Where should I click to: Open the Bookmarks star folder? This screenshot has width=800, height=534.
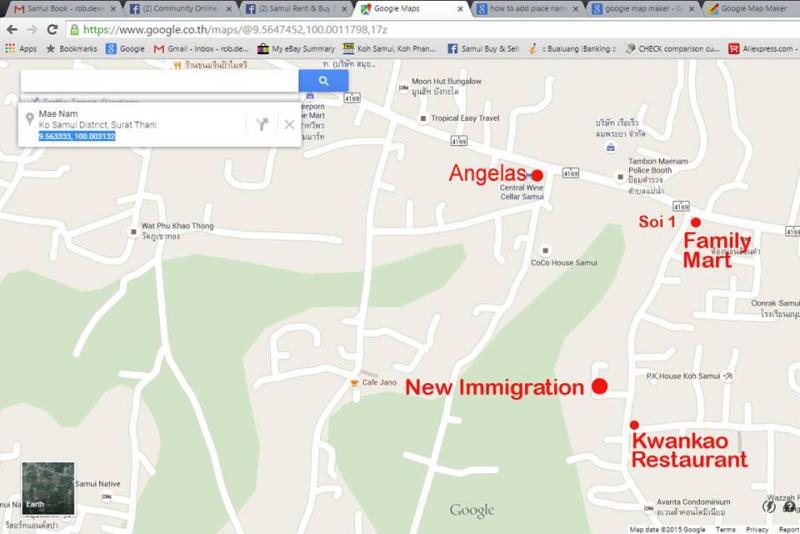click(71, 48)
